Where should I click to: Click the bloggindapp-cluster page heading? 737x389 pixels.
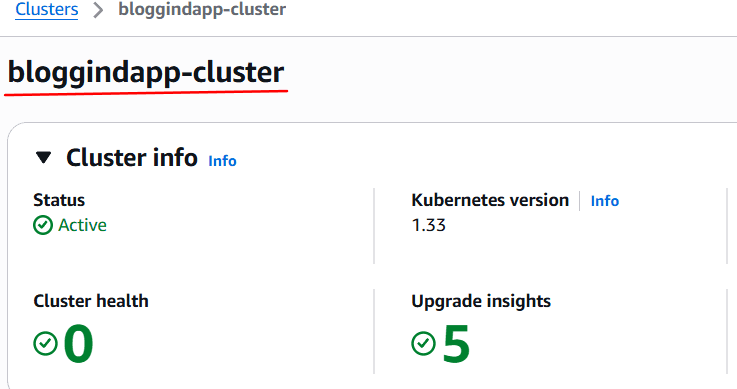tap(146, 73)
